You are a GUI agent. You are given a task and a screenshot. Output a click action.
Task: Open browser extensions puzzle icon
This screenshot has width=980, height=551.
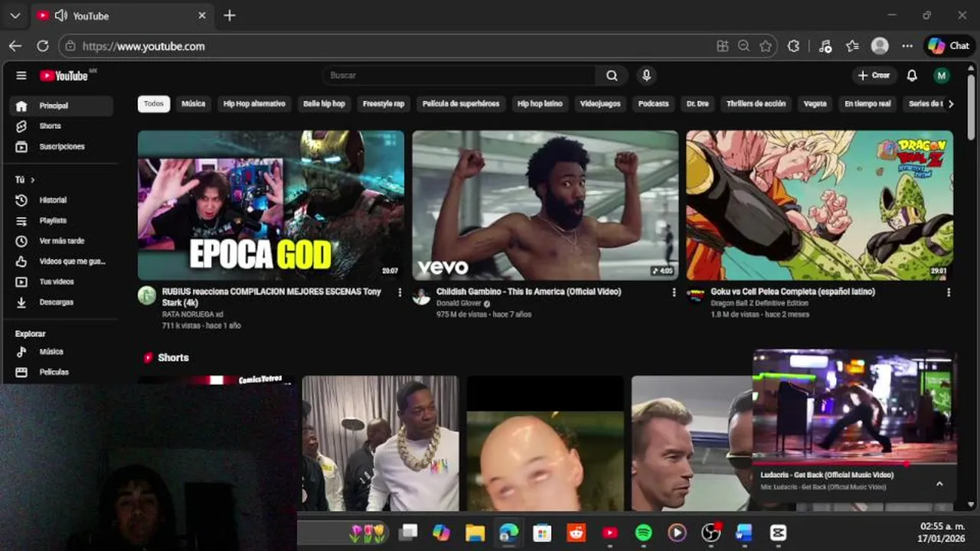click(x=794, y=46)
